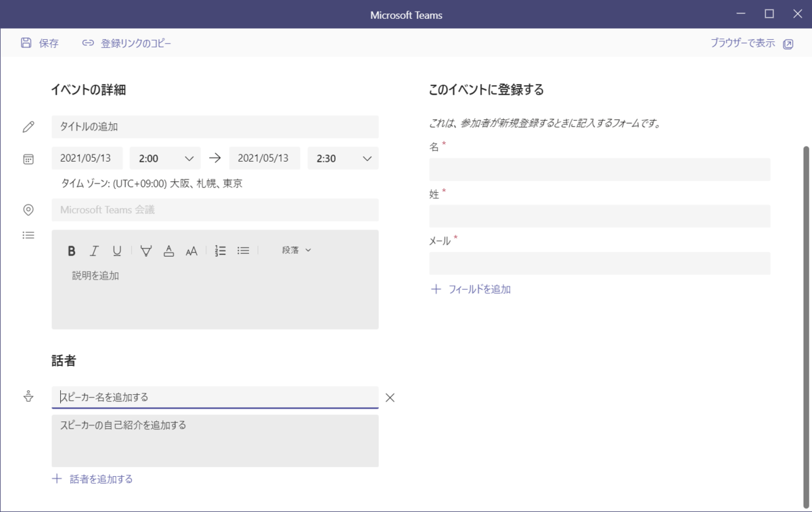Click the save floppy disk icon

(26, 43)
